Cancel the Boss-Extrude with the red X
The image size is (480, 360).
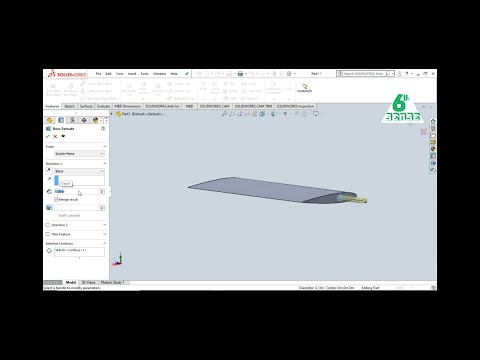55,136
